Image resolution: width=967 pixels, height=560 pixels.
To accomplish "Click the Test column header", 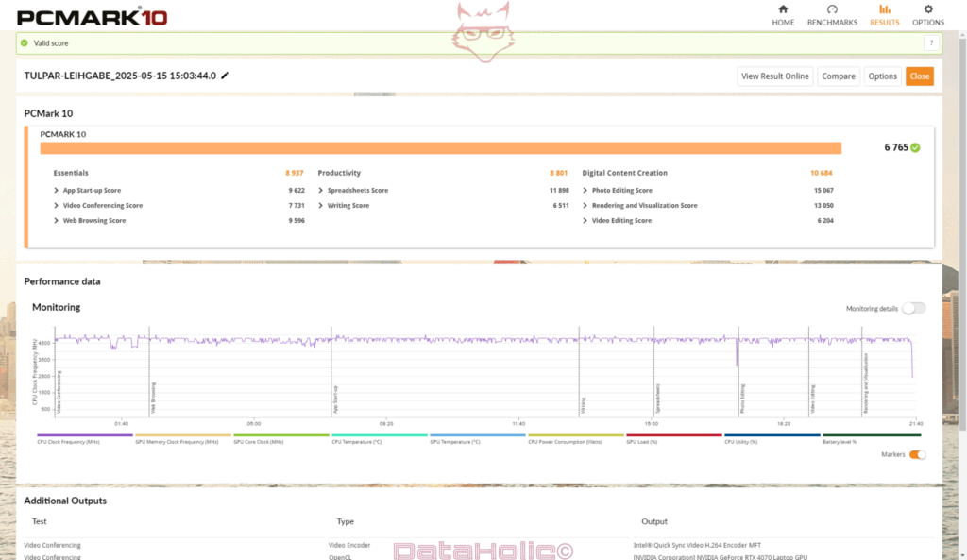I will click(40, 521).
